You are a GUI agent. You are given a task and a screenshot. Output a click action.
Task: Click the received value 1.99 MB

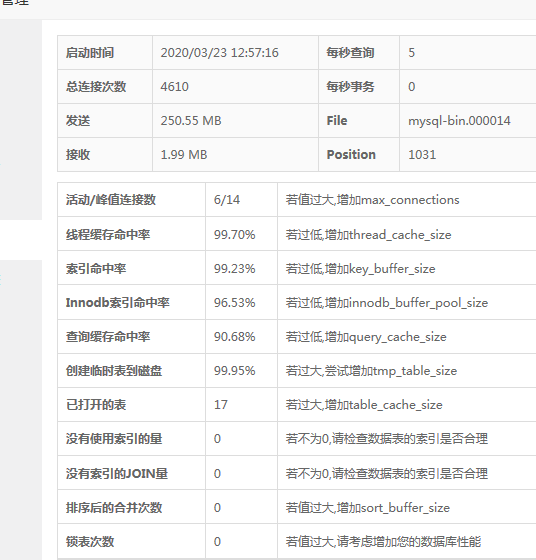click(x=184, y=155)
